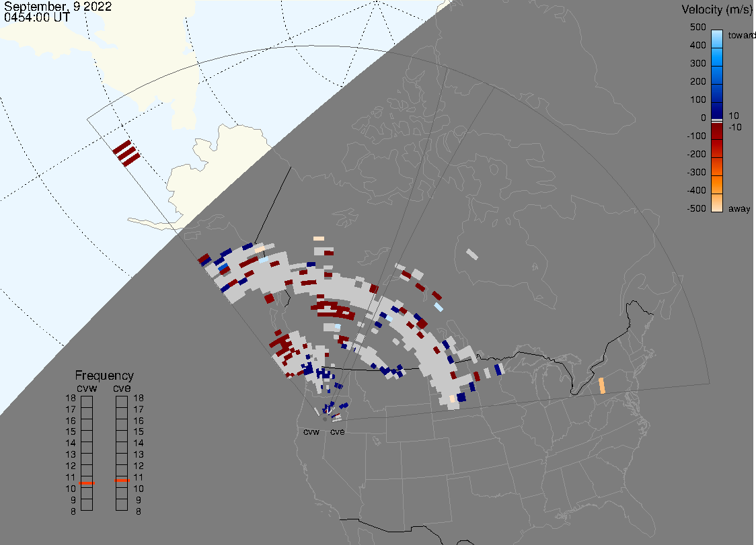The height and width of the screenshot is (545, 756).
Task: Click the "Velocity (m/s)" legend title
Action: (716, 9)
